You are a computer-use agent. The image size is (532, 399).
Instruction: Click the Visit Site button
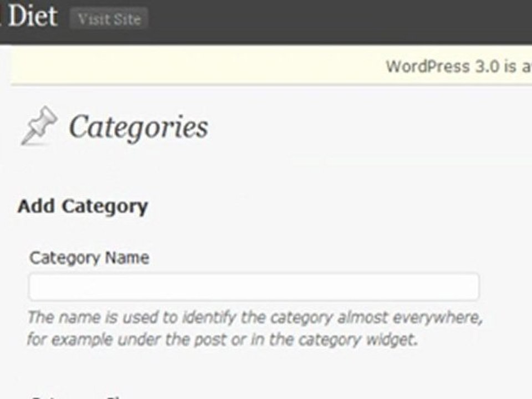tap(109, 19)
